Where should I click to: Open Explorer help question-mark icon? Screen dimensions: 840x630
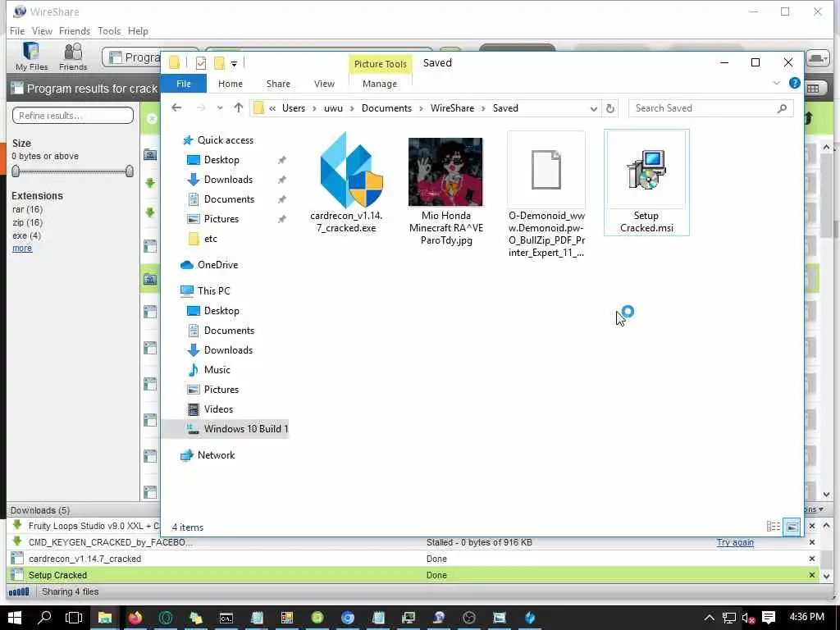(x=794, y=83)
